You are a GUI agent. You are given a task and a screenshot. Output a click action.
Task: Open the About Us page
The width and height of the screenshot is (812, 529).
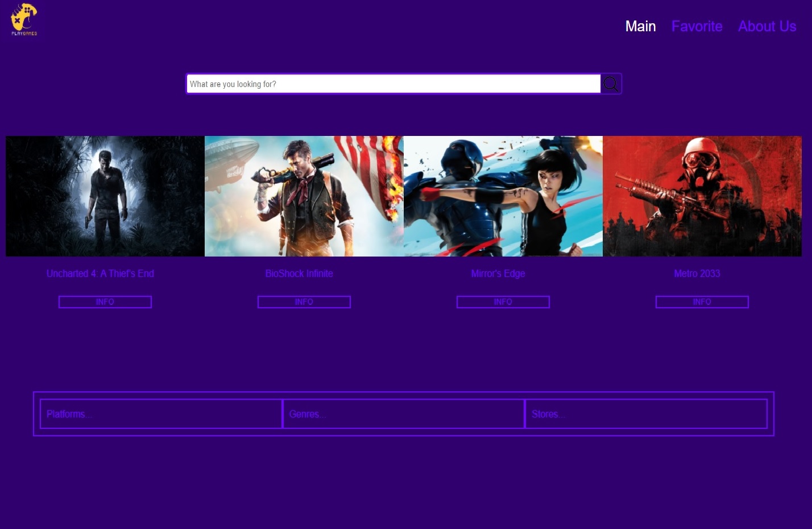(x=767, y=26)
